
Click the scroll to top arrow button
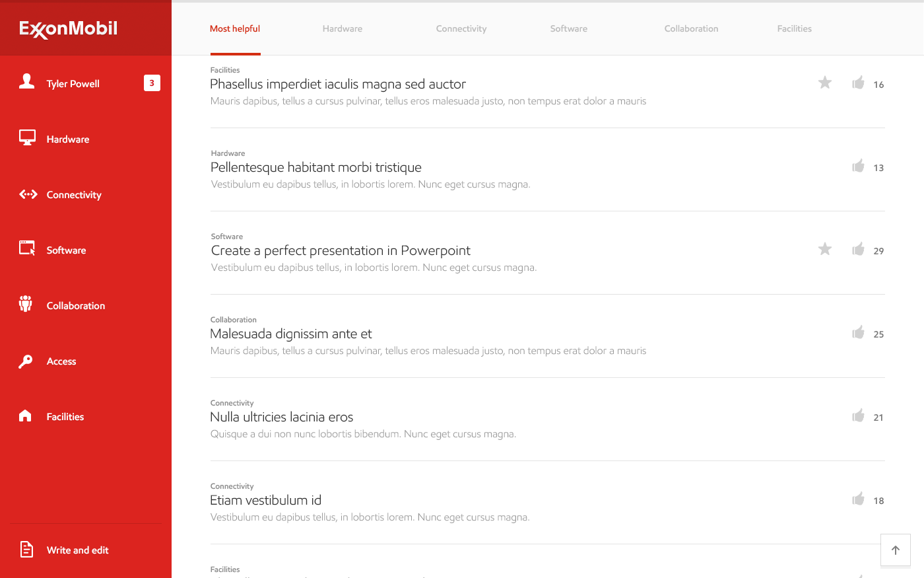pyautogui.click(x=896, y=550)
